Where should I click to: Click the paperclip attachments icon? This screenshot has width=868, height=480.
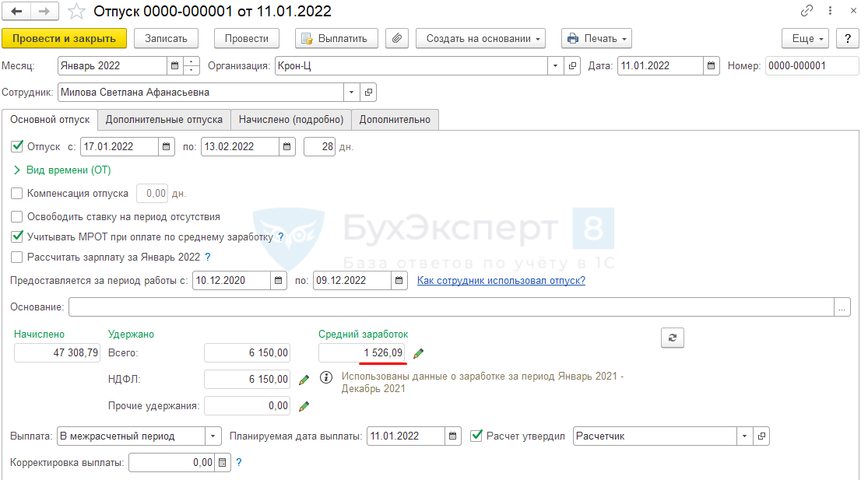click(397, 38)
